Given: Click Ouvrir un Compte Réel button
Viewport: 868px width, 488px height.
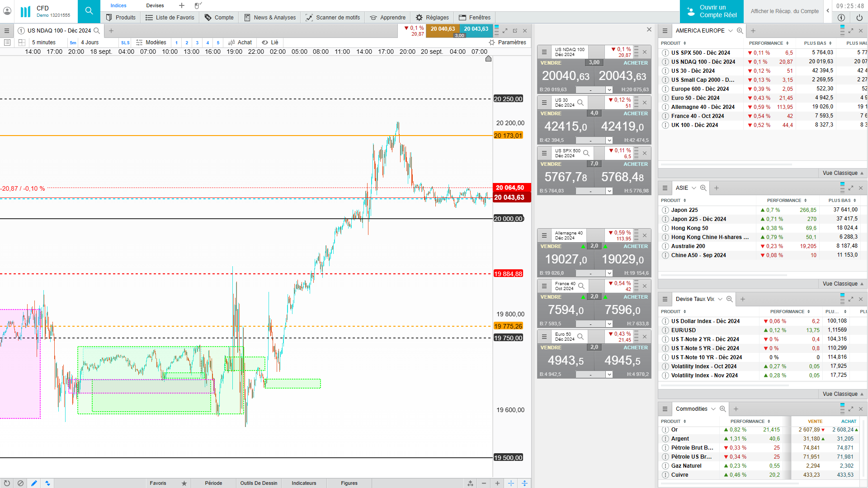Looking at the screenshot, I should tap(712, 11).
